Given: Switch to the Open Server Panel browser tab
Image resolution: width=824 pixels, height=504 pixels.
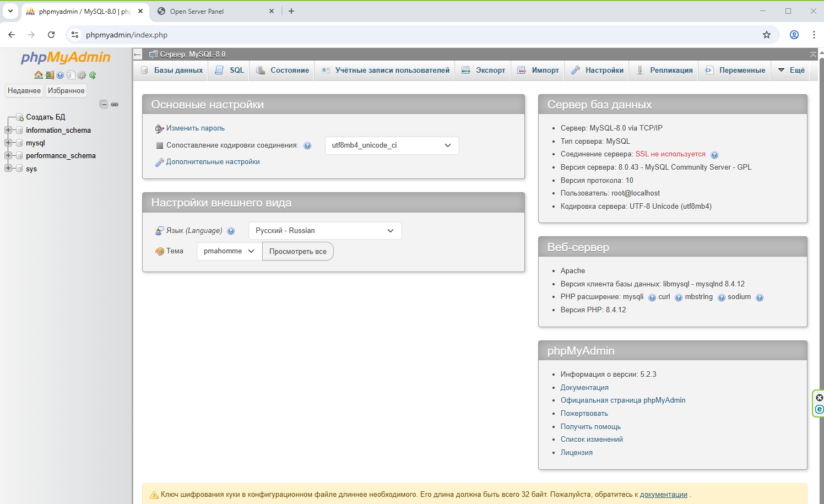Looking at the screenshot, I should tap(215, 11).
